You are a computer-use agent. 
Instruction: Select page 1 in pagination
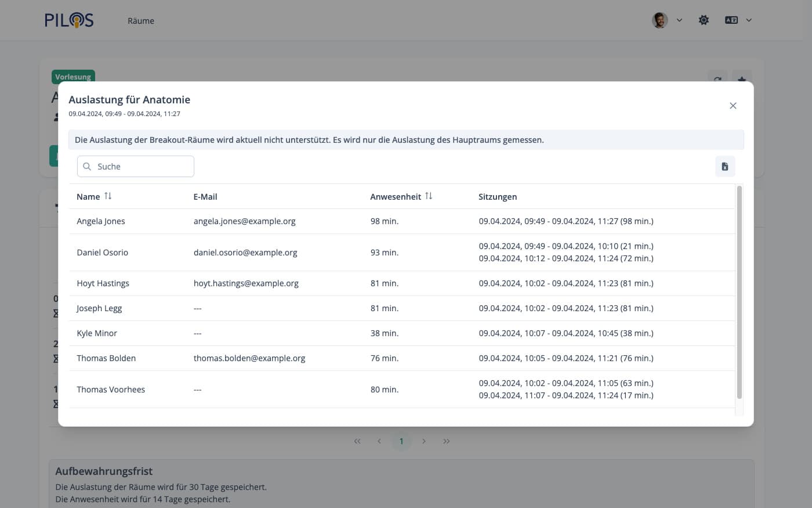coord(401,441)
